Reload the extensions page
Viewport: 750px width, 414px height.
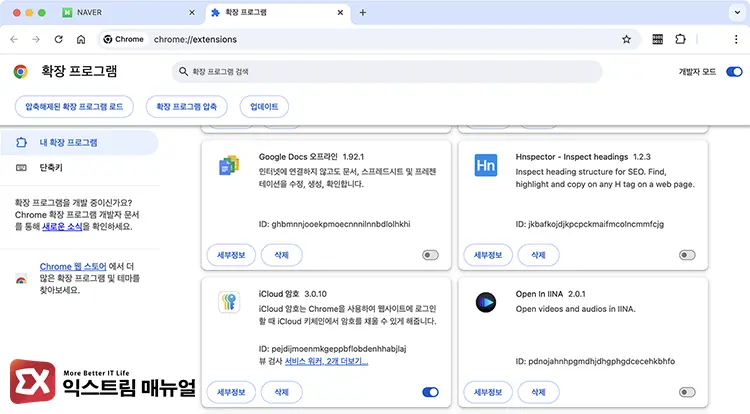pos(58,39)
